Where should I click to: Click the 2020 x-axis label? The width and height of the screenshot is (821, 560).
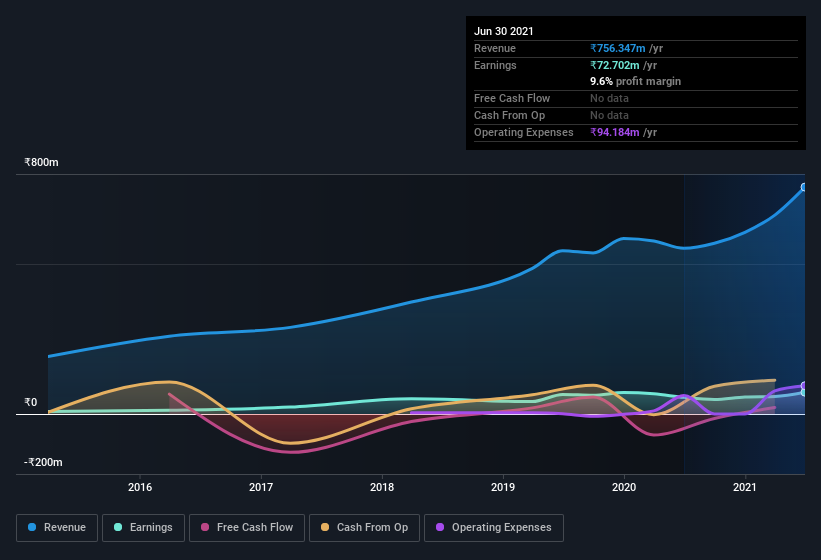pos(624,487)
